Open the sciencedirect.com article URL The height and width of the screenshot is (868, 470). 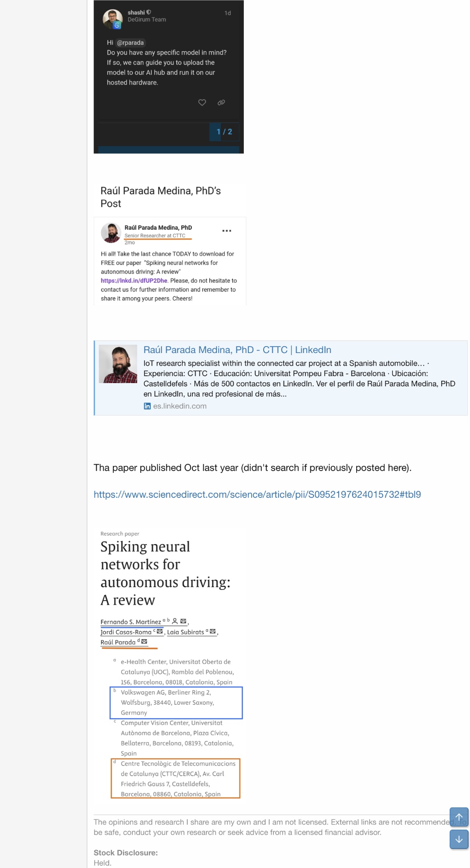pyautogui.click(x=257, y=494)
